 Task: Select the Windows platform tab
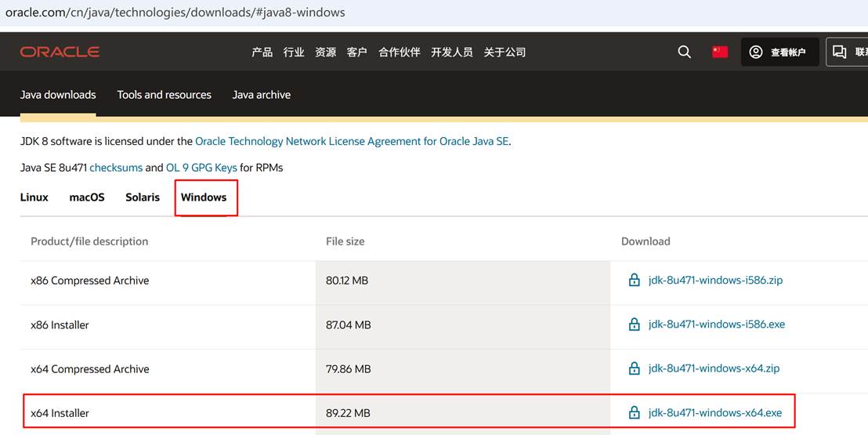point(204,198)
